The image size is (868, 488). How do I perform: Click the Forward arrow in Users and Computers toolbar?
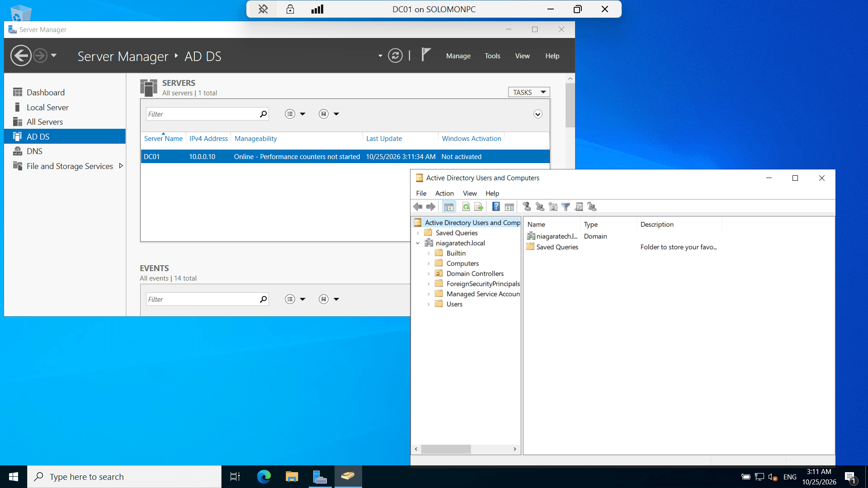click(431, 207)
